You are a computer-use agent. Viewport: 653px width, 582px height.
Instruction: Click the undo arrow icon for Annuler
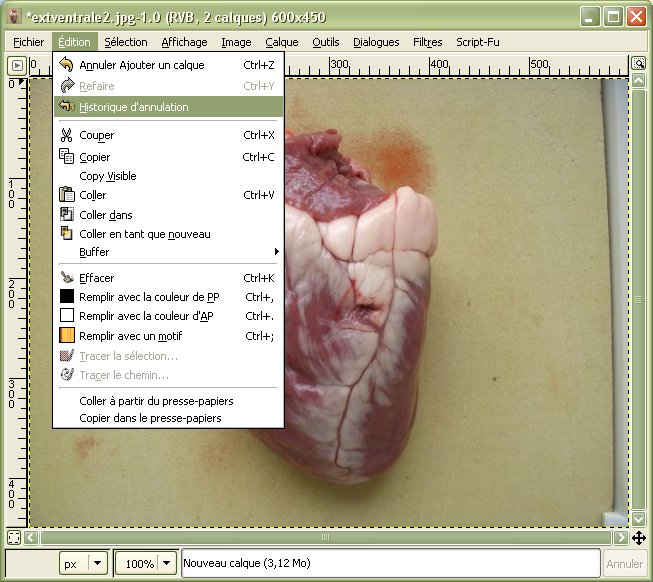[67, 65]
